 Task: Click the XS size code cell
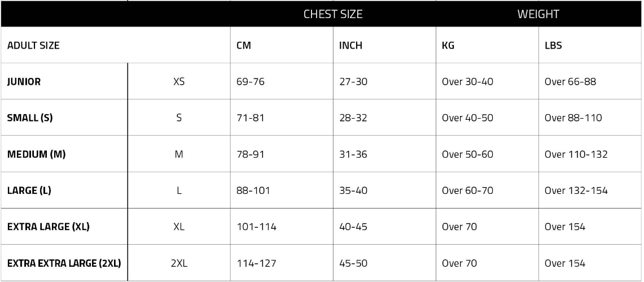pyautogui.click(x=179, y=81)
